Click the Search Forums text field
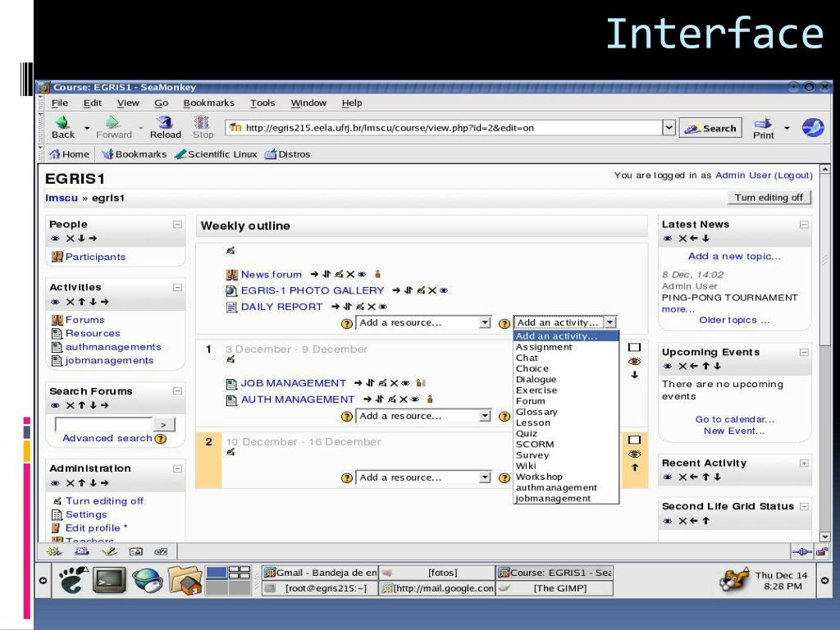Image resolution: width=840 pixels, height=630 pixels. coord(104,424)
